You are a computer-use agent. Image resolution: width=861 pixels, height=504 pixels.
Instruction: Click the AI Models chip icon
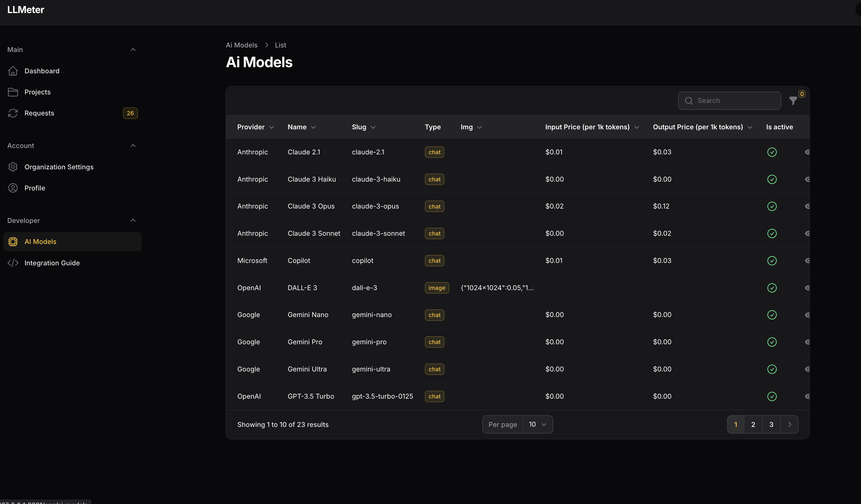tap(13, 242)
